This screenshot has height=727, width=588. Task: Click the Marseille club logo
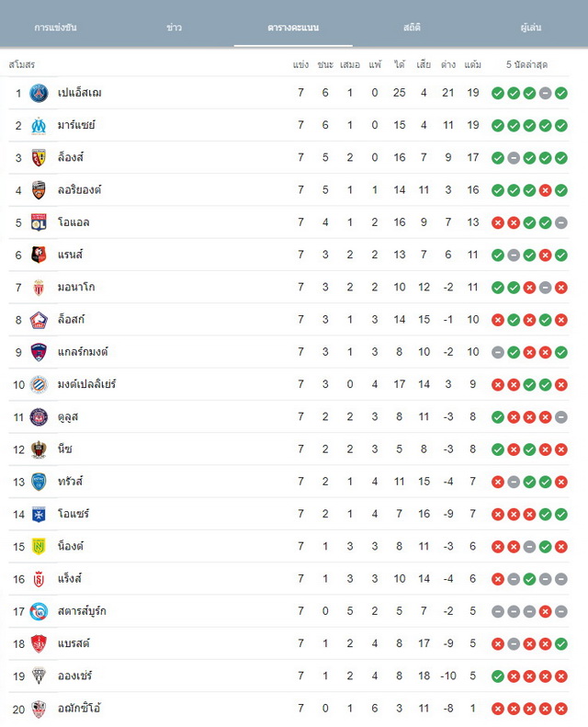click(39, 126)
